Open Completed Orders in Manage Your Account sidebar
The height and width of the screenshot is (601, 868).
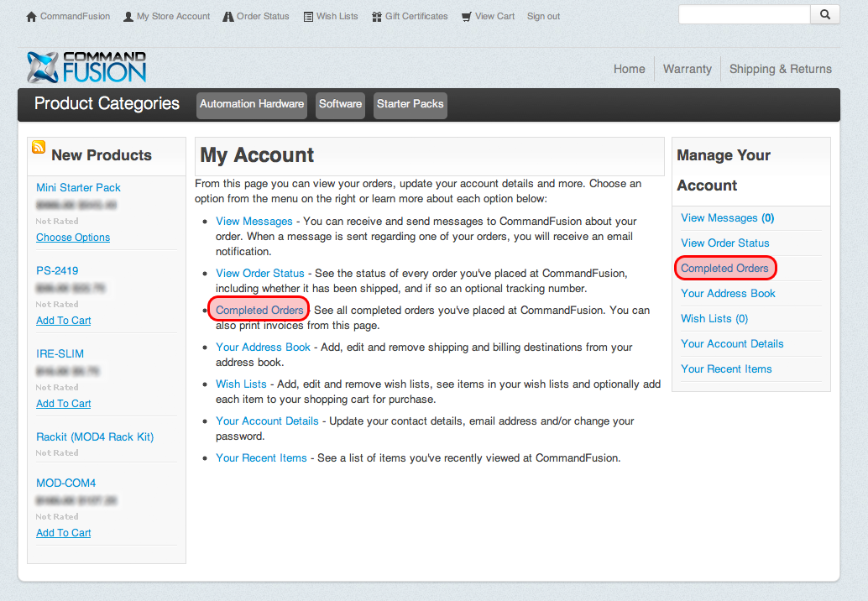[724, 269]
